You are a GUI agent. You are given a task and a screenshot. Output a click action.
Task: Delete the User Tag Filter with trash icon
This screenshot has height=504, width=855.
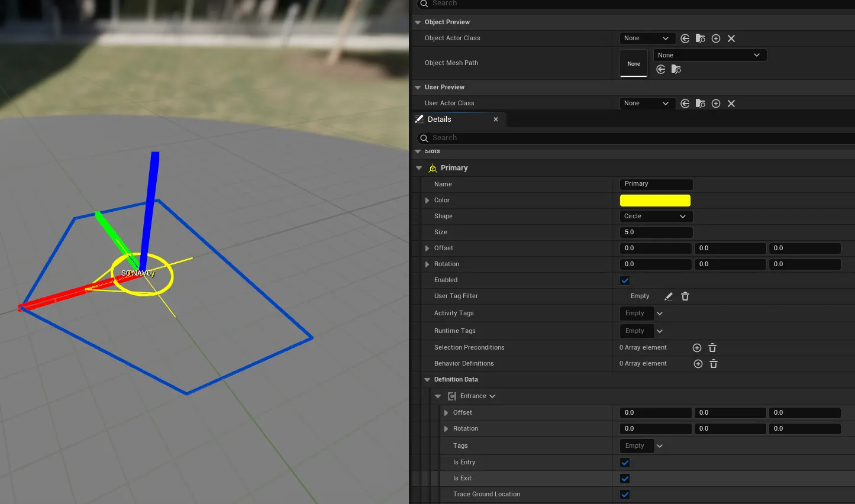pos(685,296)
